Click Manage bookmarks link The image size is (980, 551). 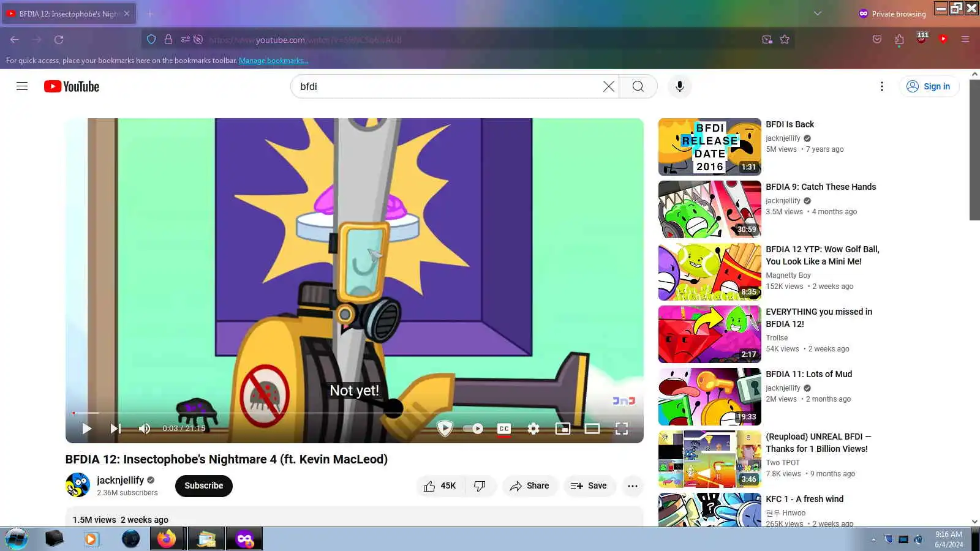click(273, 61)
